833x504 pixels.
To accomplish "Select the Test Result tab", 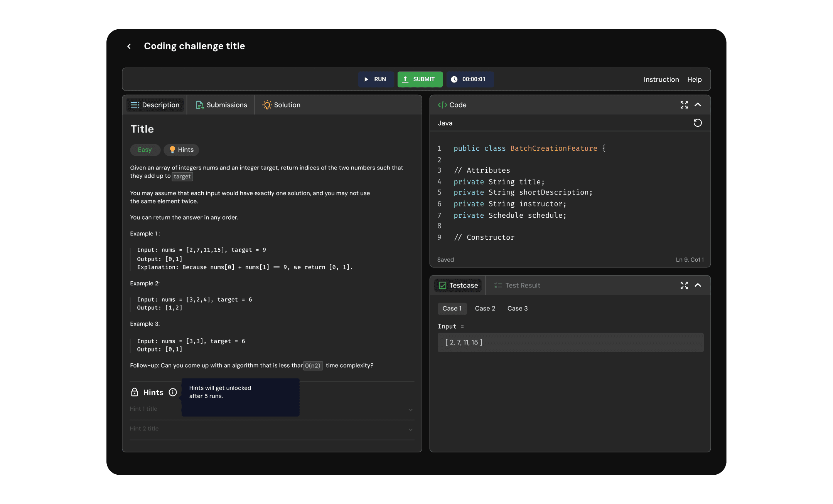I will 517,286.
